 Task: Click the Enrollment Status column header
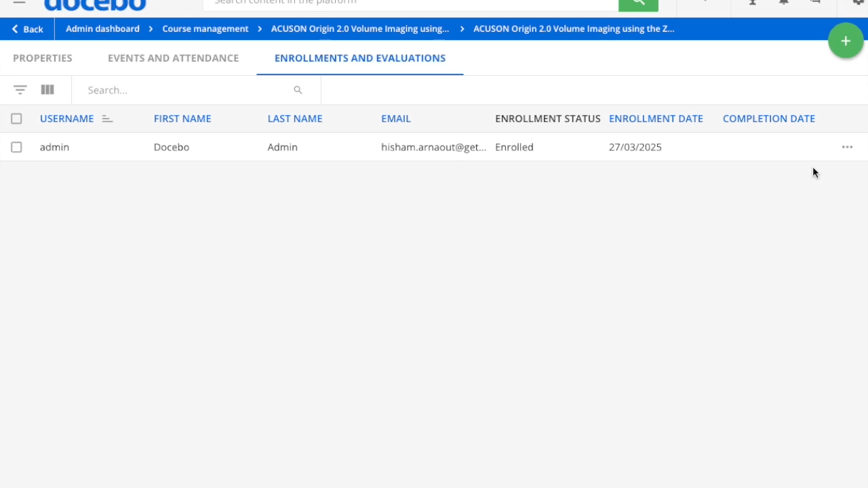(x=548, y=119)
